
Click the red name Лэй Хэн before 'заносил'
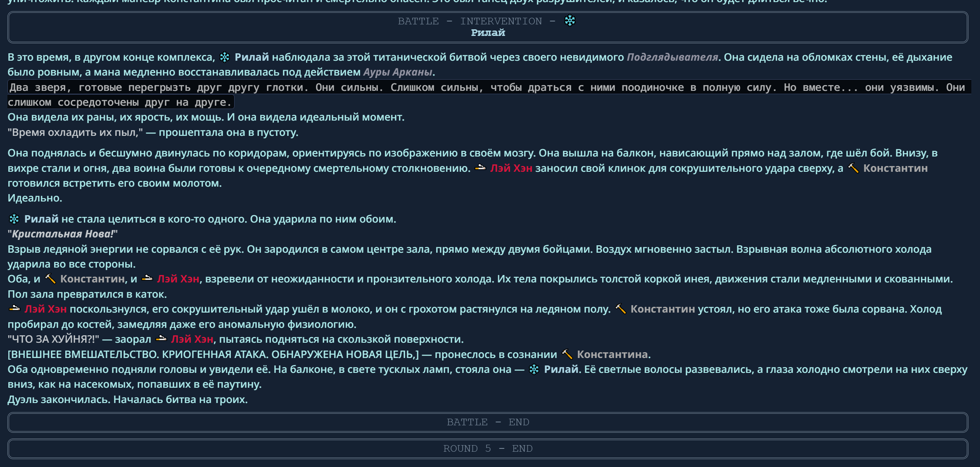click(x=511, y=168)
